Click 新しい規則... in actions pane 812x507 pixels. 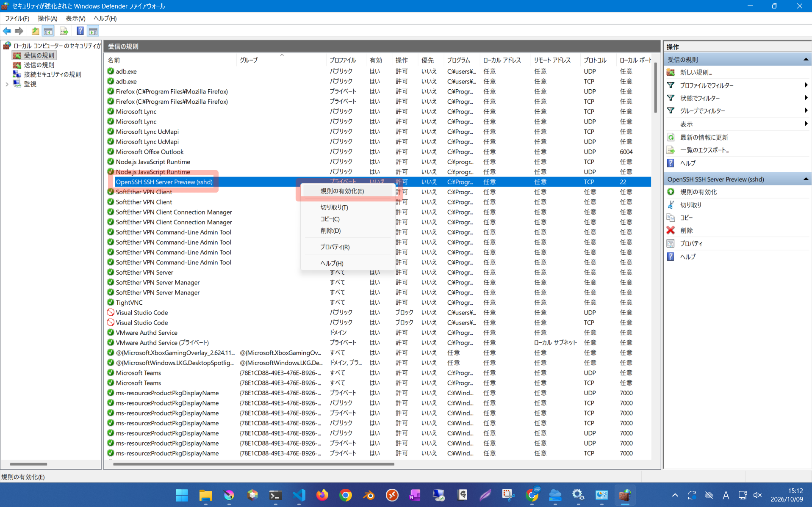pyautogui.click(x=696, y=72)
